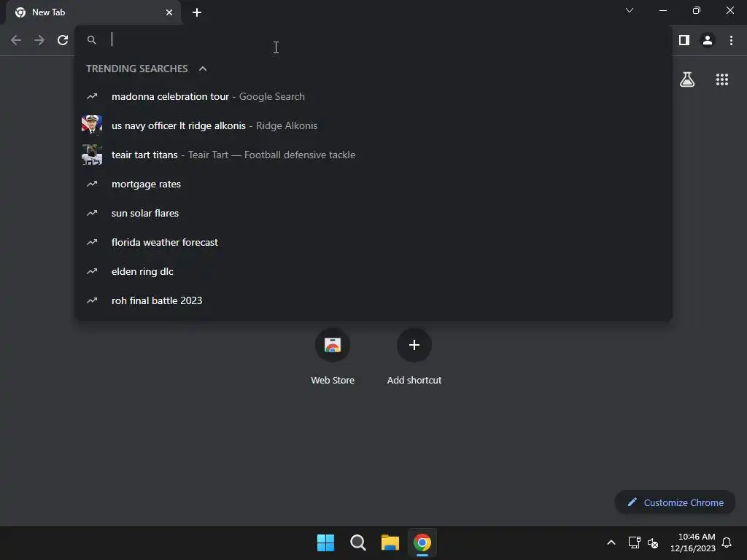Open the side panel icon

coord(684,40)
